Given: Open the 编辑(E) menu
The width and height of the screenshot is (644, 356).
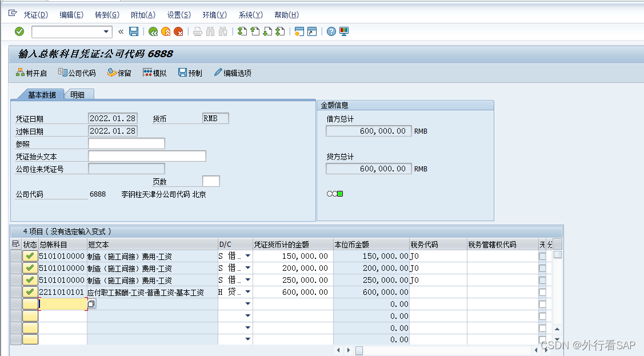Looking at the screenshot, I should [71, 15].
